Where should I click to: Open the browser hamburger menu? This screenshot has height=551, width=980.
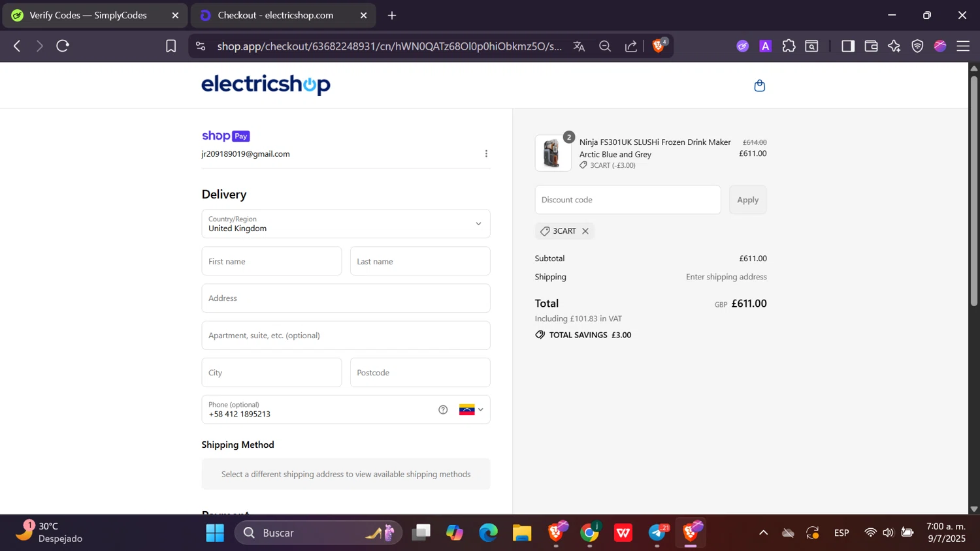click(x=963, y=46)
